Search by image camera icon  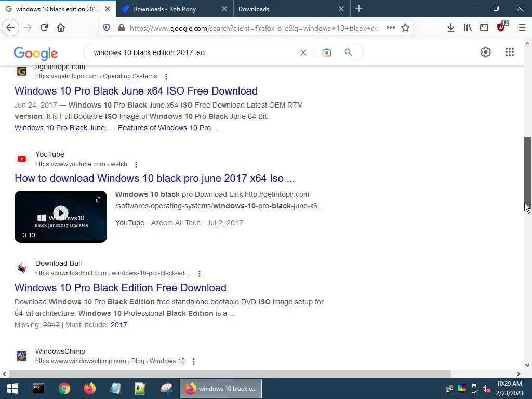(327, 52)
